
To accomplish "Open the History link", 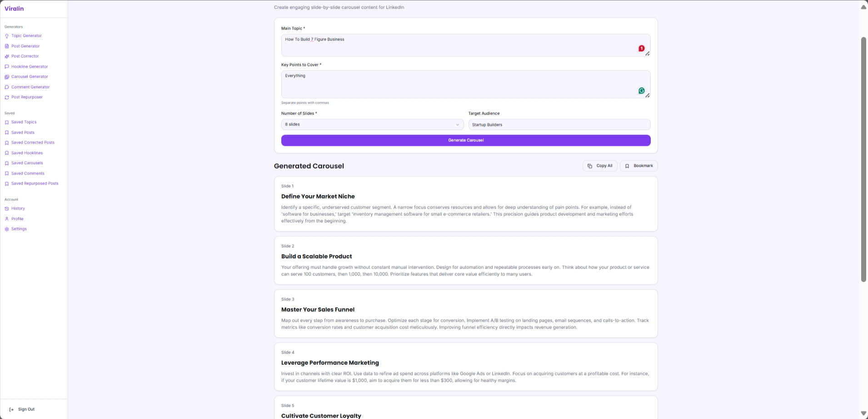I will [18, 209].
